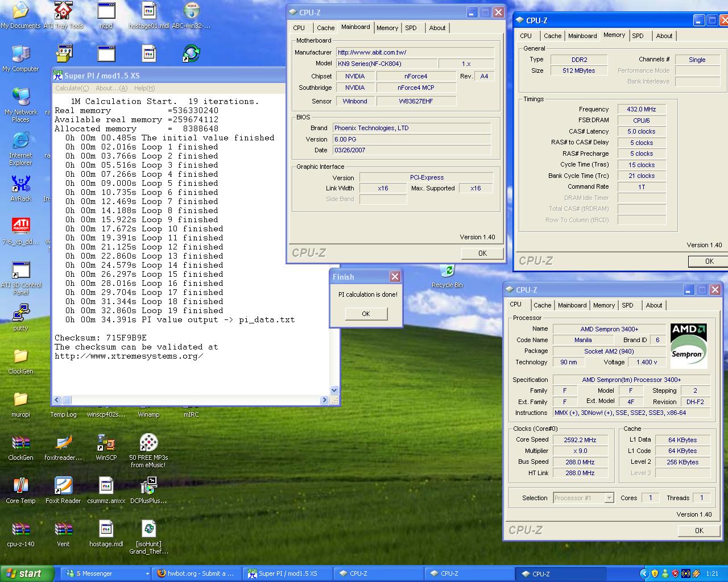
Task: Click OK in the Memory CPU-Z window
Action: (709, 261)
